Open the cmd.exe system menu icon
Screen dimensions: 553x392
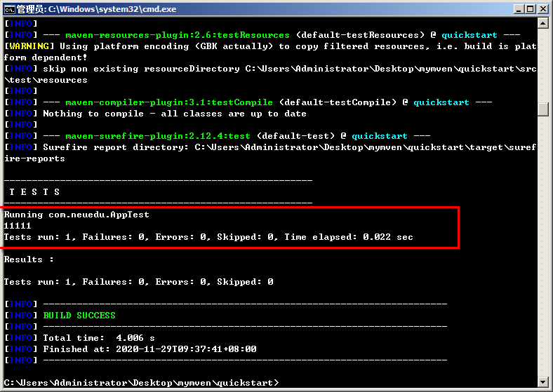(10, 9)
